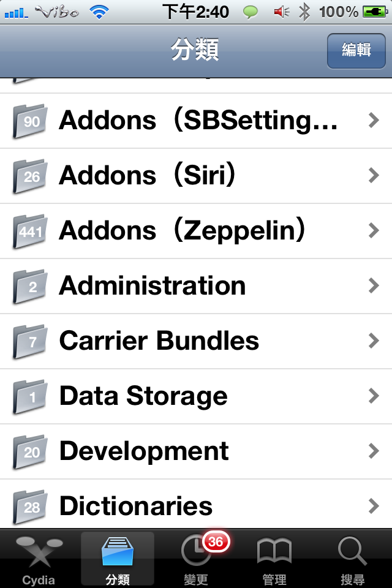This screenshot has height=588, width=392.
Task: Click the folder icon with count 28
Action: click(30, 507)
